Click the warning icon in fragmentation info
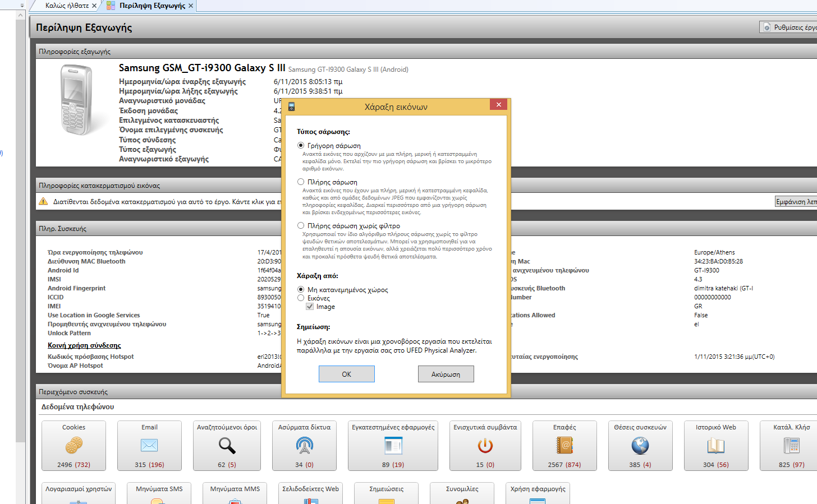 [x=43, y=201]
